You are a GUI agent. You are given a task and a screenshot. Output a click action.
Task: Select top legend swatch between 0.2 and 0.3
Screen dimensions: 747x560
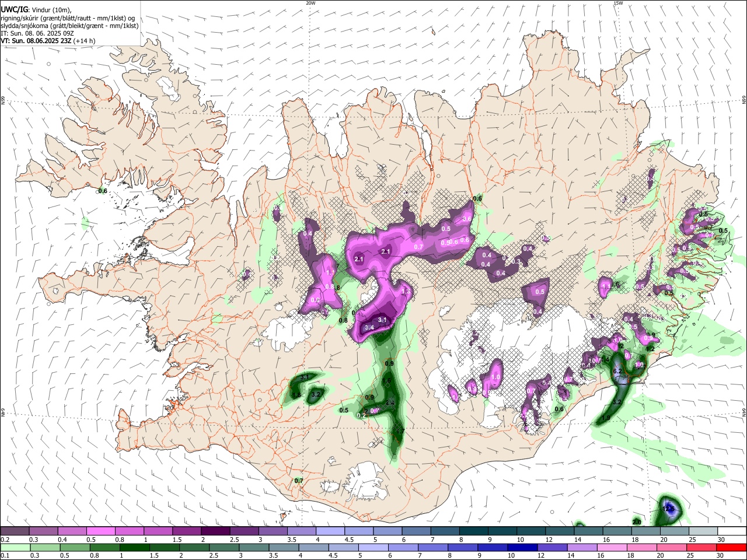(15, 531)
